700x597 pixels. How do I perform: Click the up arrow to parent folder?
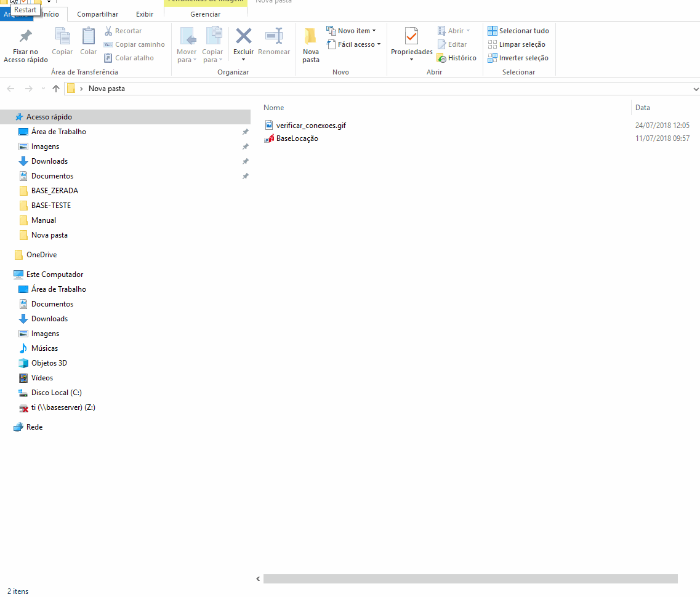56,89
